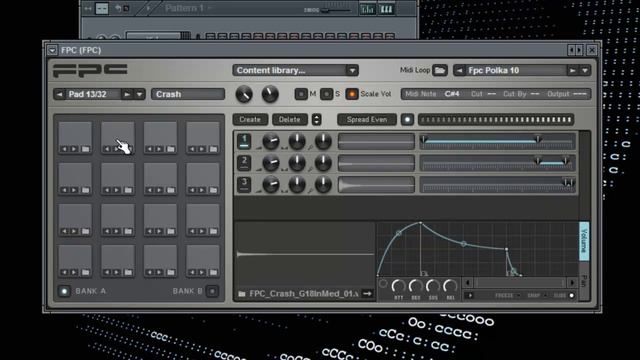
Task: Select the next pad with right arrow
Action: click(x=127, y=94)
